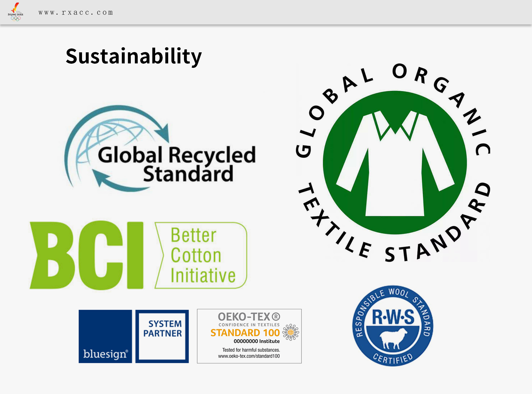
Task: Click the '00000000 Institute' text
Action: 257,341
